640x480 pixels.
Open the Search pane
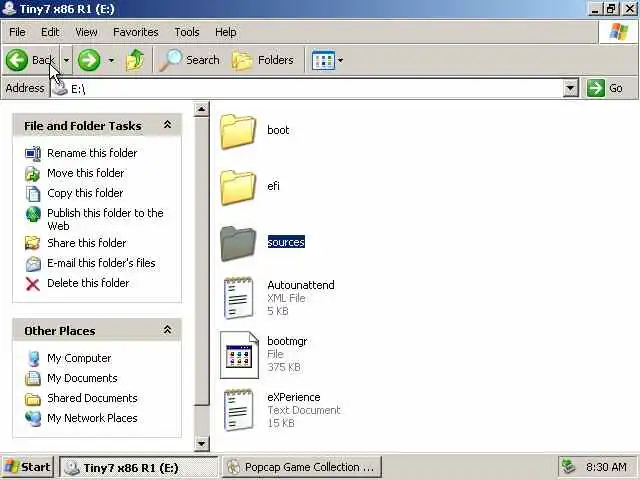(x=189, y=60)
